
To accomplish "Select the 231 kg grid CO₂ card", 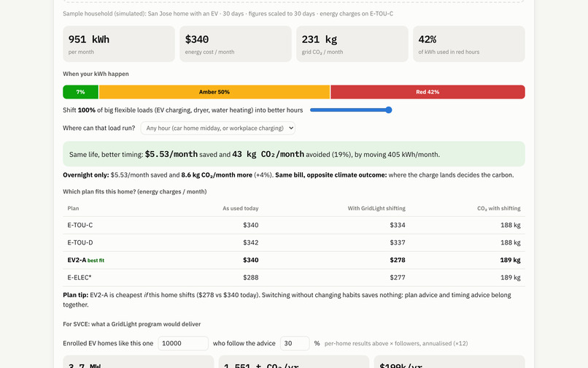I will point(352,44).
